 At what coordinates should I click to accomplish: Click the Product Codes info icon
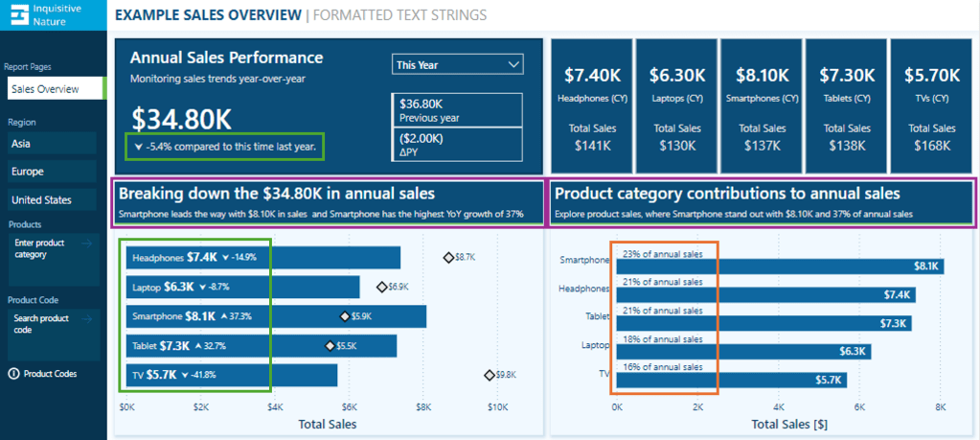click(13, 374)
